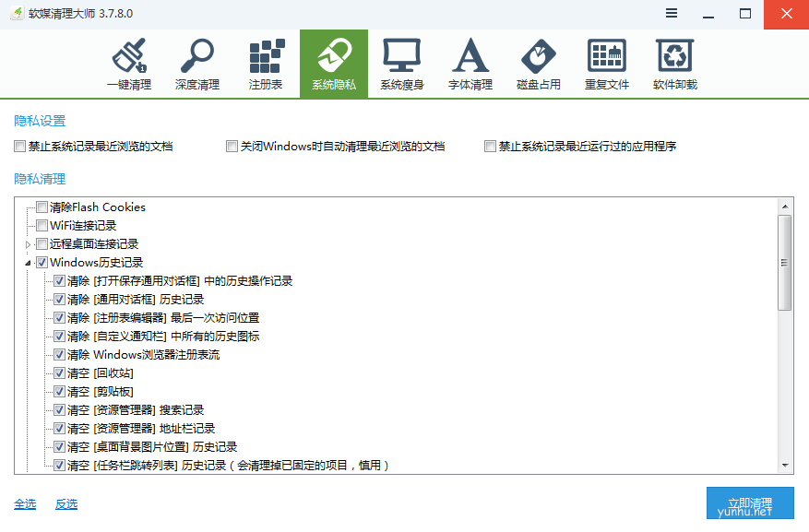
Task: Launch 软件卸载 (Software Uninstall)
Action: (x=674, y=63)
